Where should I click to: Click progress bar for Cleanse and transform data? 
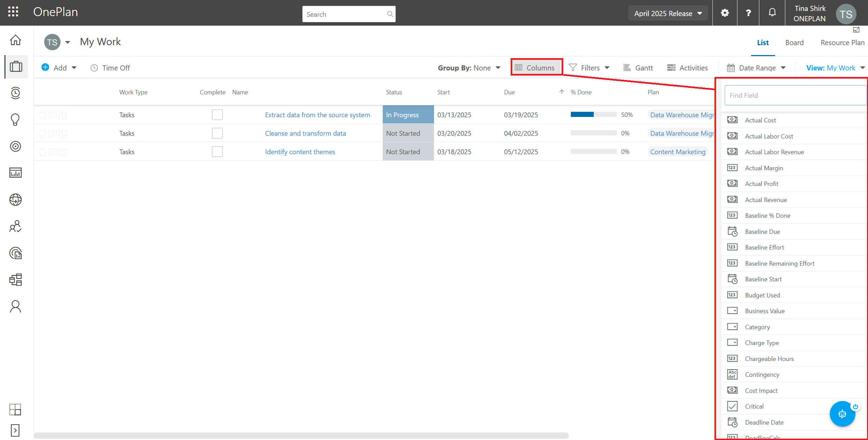click(593, 133)
